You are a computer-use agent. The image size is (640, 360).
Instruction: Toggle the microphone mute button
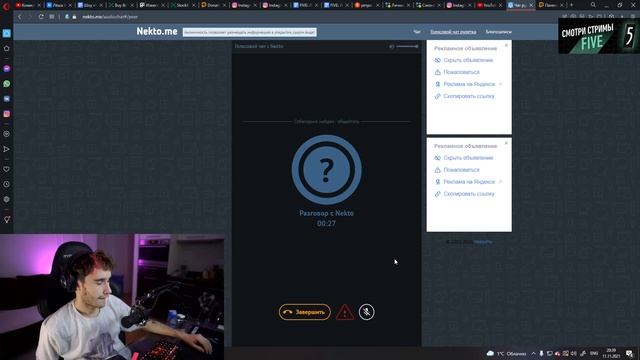pyautogui.click(x=367, y=312)
